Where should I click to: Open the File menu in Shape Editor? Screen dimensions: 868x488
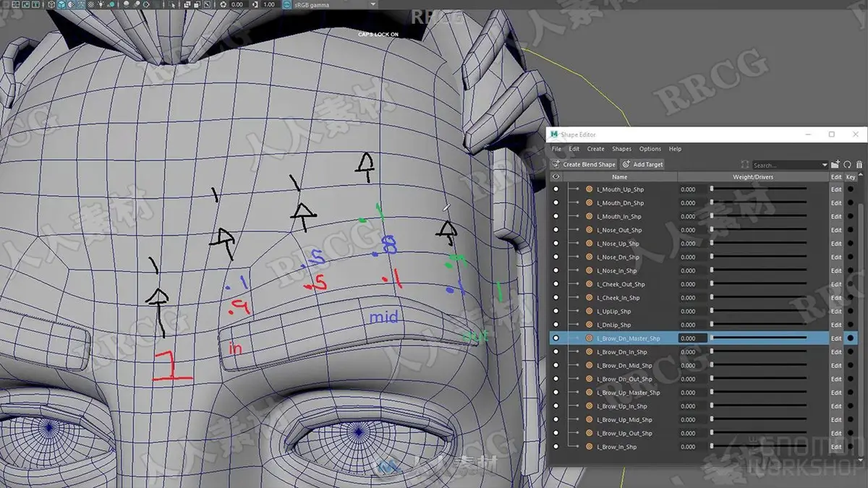(x=556, y=149)
